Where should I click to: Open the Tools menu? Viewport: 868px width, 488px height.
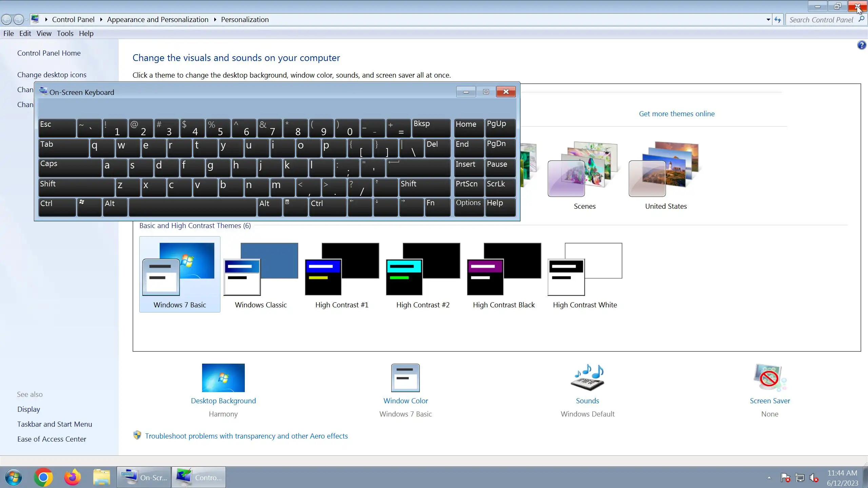tap(65, 34)
